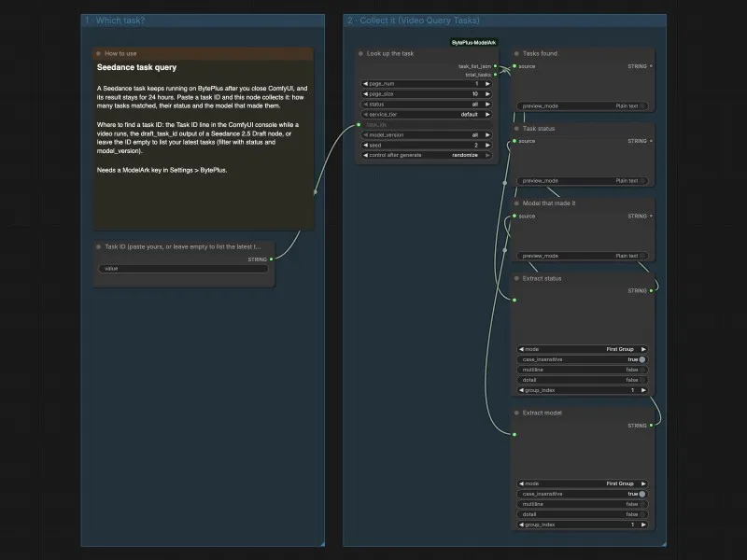Click the value input field in Task ID node
The image size is (747, 560).
coord(183,269)
